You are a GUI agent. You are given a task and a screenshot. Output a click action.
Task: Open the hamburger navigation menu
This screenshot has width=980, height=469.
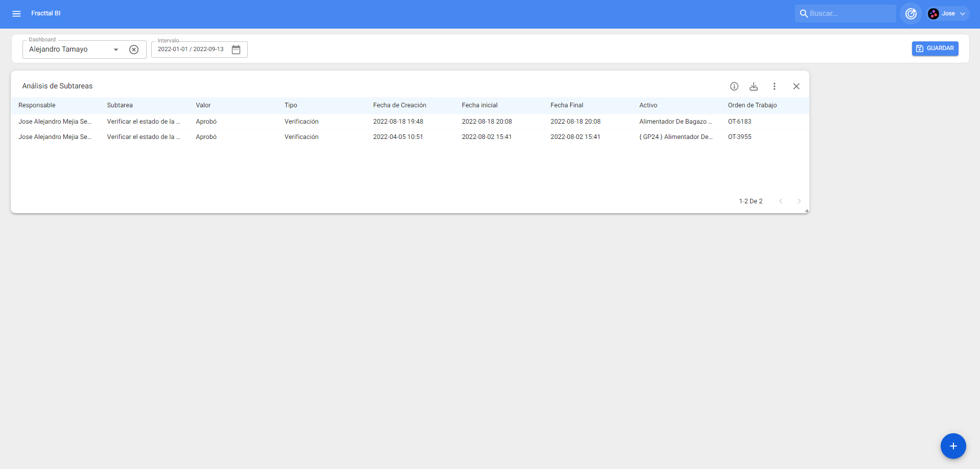point(16,14)
